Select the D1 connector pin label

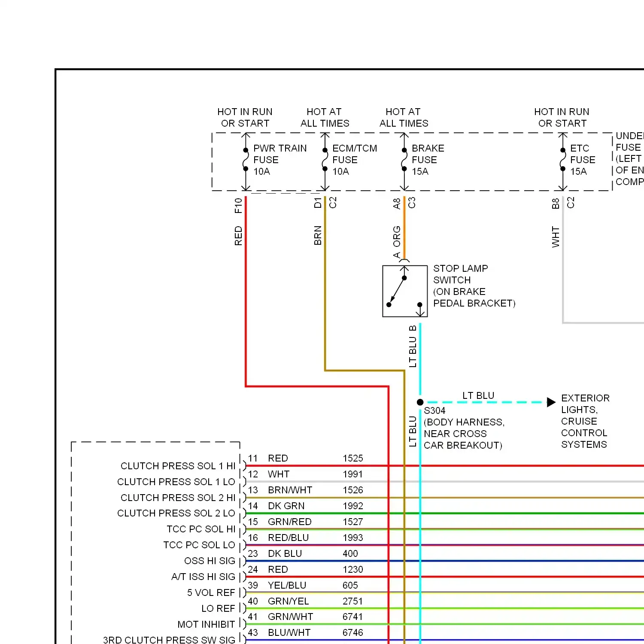(x=318, y=203)
